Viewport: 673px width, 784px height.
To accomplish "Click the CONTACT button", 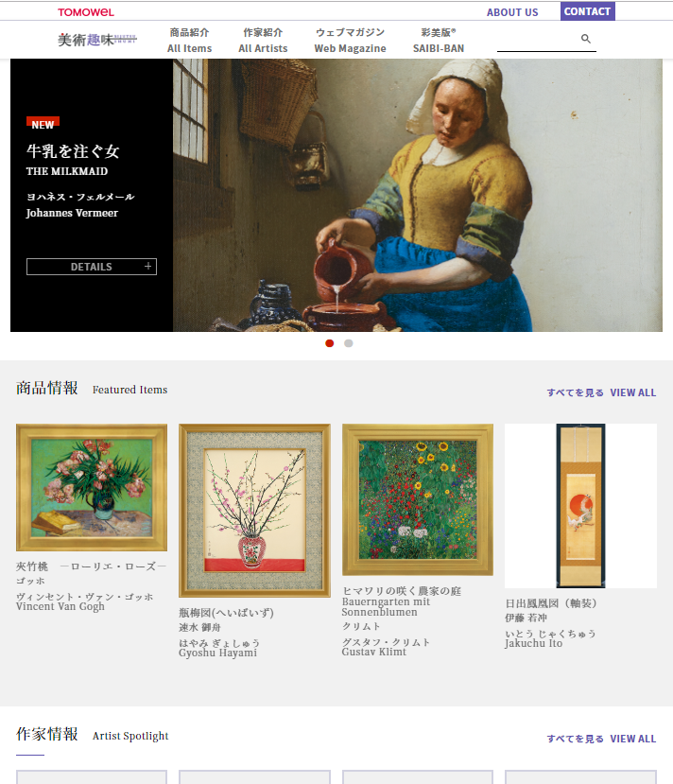I will [588, 11].
